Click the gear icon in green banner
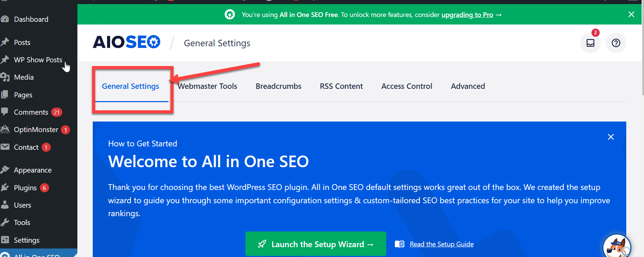The width and height of the screenshot is (644, 257). tap(230, 14)
